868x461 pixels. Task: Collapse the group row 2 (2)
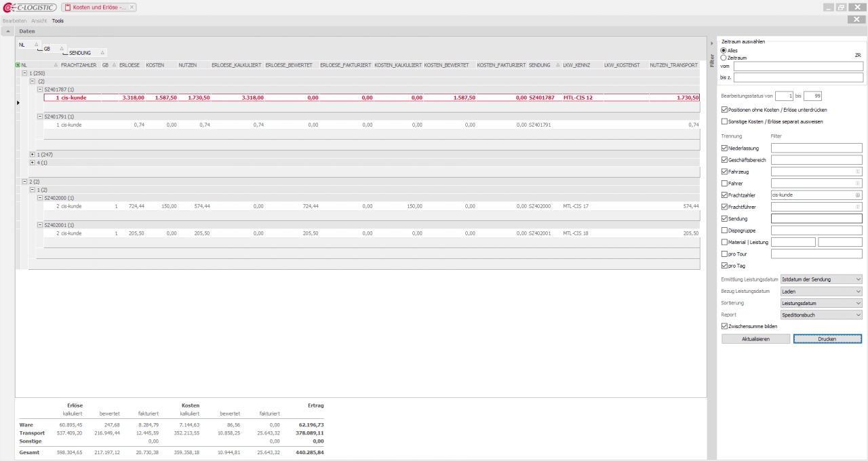[x=25, y=182]
